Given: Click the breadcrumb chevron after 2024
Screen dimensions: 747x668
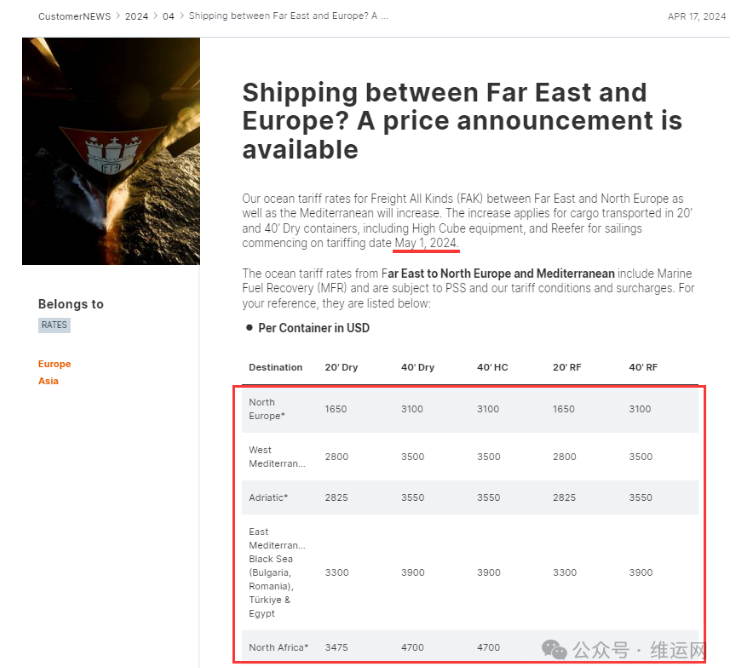Looking at the screenshot, I should 155,16.
